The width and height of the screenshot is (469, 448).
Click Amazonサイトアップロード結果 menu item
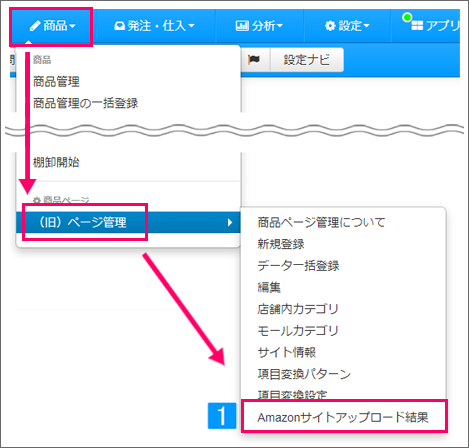(x=343, y=417)
